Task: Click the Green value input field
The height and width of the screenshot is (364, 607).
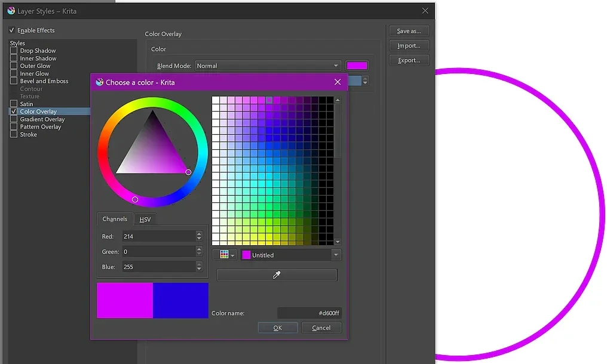Action: (x=159, y=251)
